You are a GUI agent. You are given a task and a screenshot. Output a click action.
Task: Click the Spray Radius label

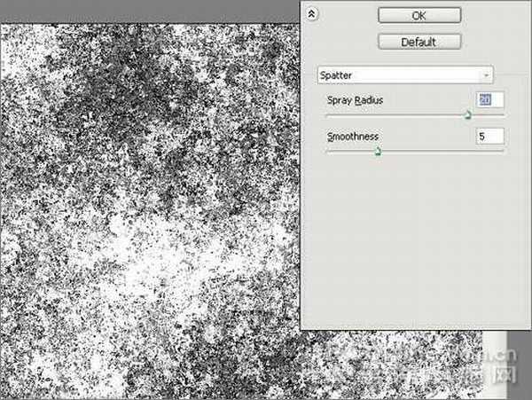coord(356,101)
